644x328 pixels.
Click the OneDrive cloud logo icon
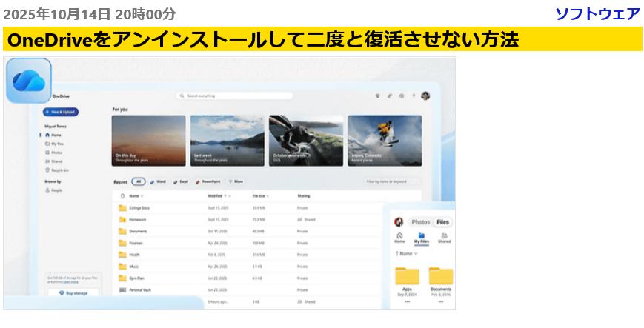pyautogui.click(x=28, y=80)
